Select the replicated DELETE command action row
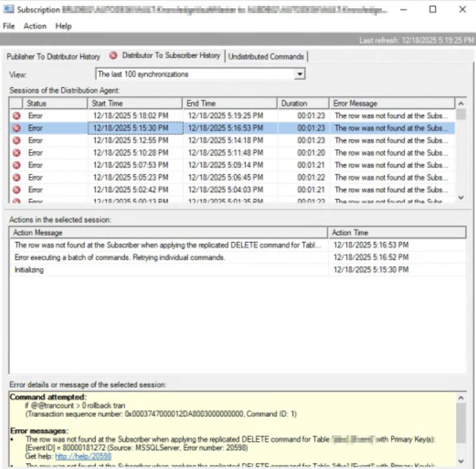Viewport: 476px width, 469px height. (238, 245)
